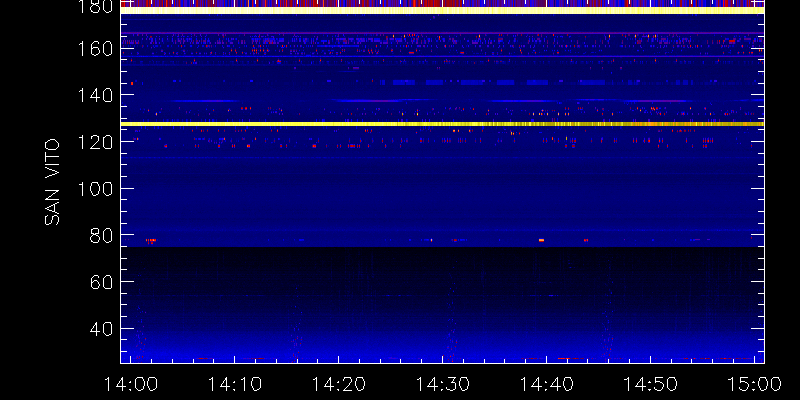This screenshot has width=800, height=400.
Task: Click the 14:00 time axis label
Action: (130, 384)
